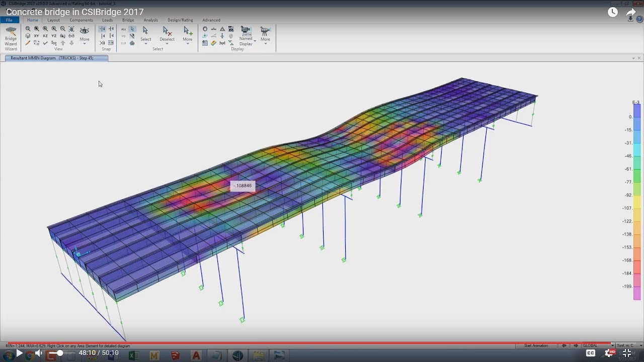
Task: Select All objects using ALL icon
Action: (x=124, y=29)
